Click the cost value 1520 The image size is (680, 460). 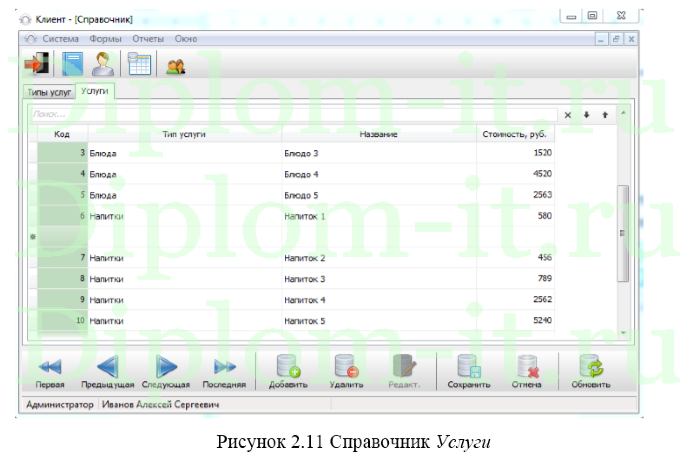click(x=543, y=153)
